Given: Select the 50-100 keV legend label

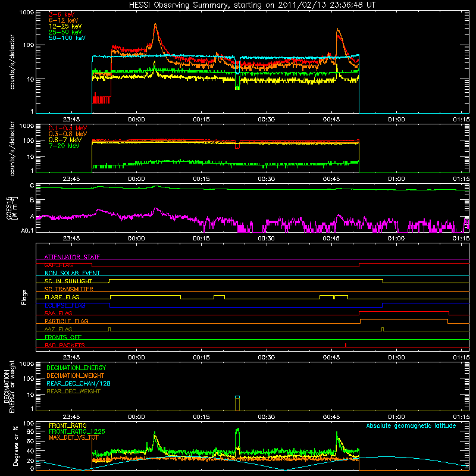Looking at the screenshot, I should (x=67, y=38).
